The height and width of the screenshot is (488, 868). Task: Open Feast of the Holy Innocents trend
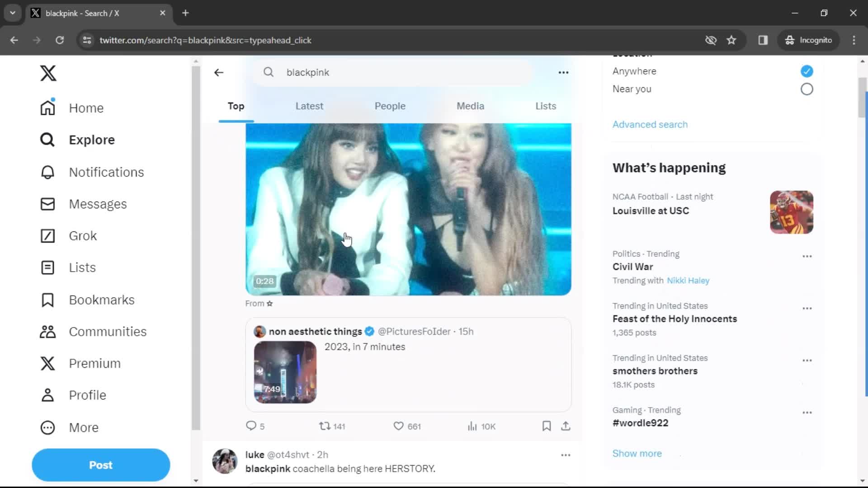(675, 319)
